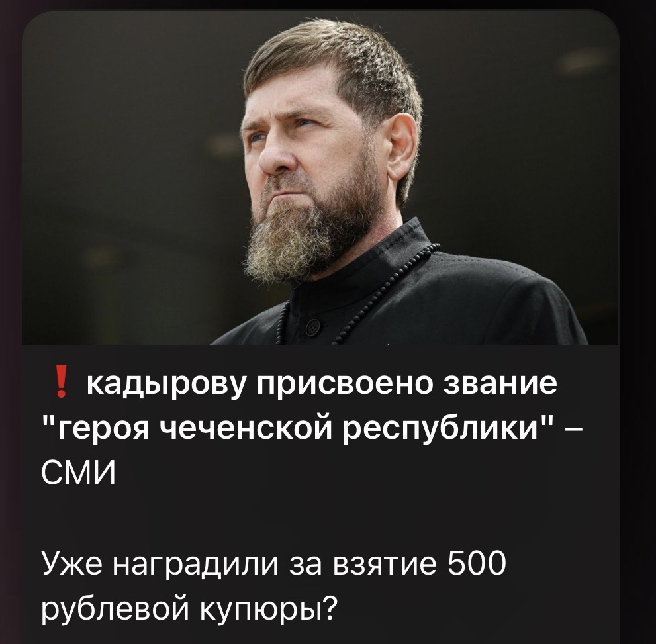Click the word "взятие" in the comment
Image resolution: width=656 pixels, height=644 pixels.
[x=384, y=565]
